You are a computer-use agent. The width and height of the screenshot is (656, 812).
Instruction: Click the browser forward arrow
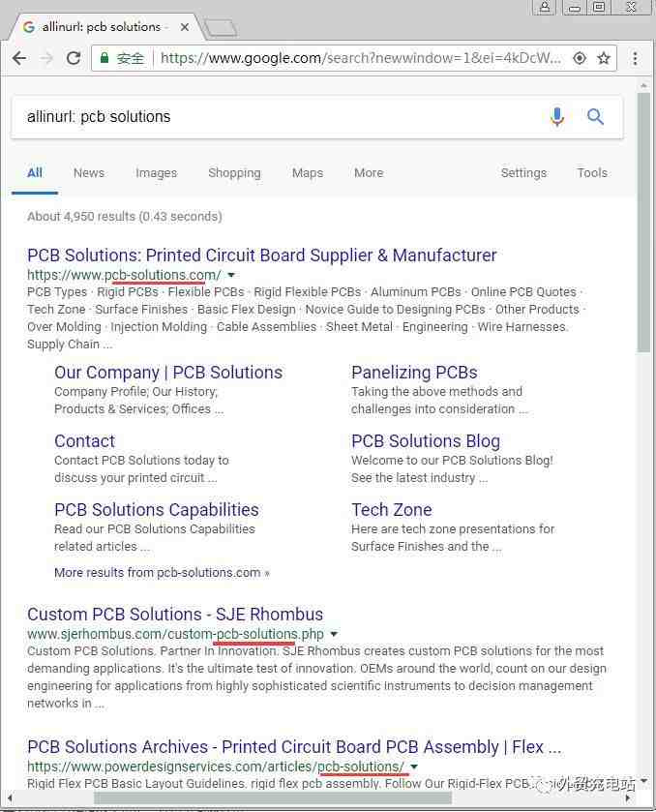pyautogui.click(x=46, y=58)
